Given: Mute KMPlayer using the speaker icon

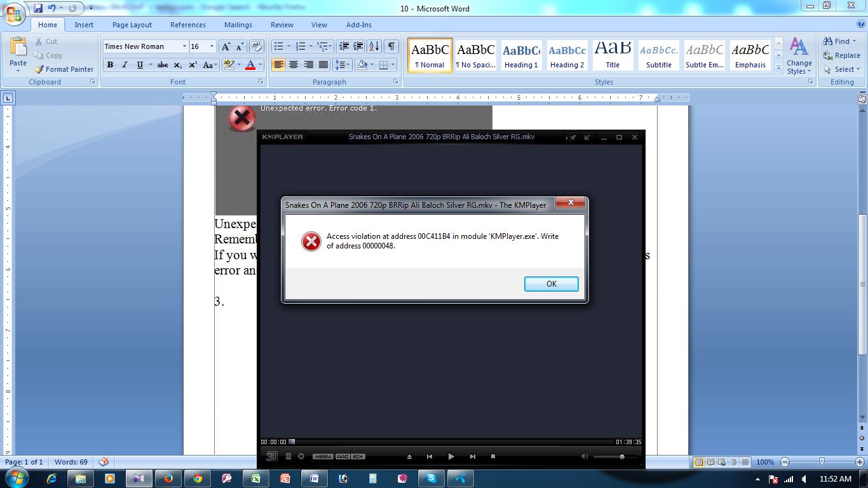Looking at the screenshot, I should 585,456.
